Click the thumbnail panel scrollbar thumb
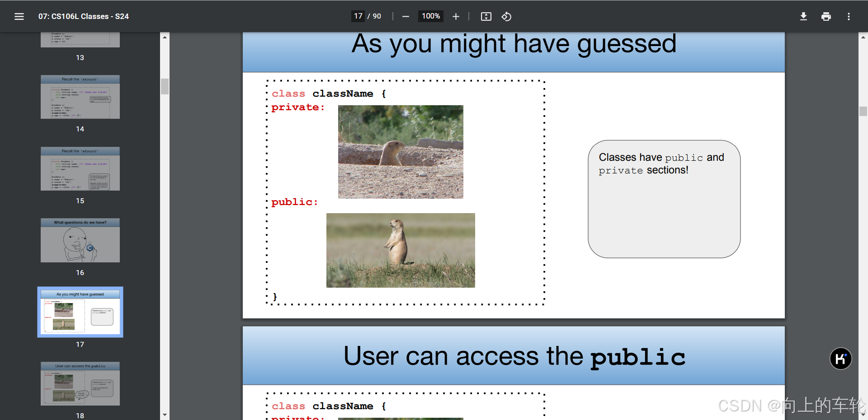Screen dimensions: 868x420 click(165, 86)
